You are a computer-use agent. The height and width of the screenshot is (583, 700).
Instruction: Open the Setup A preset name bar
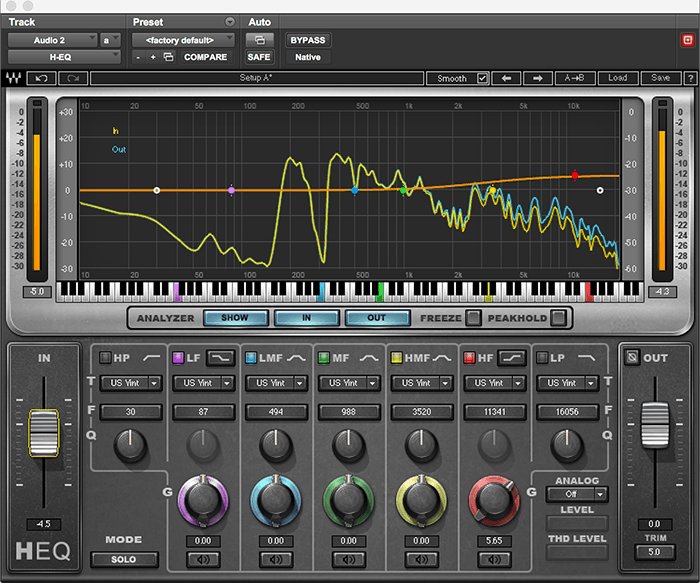click(x=257, y=78)
